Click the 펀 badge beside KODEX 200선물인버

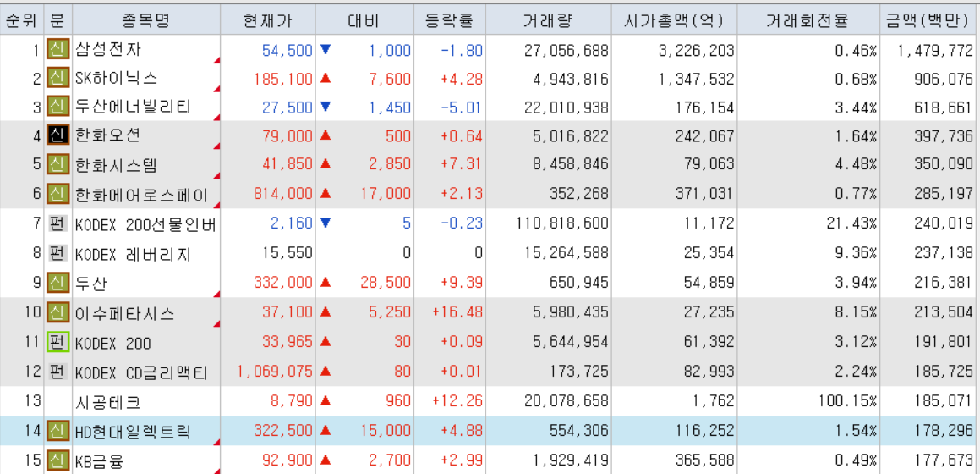click(x=57, y=223)
